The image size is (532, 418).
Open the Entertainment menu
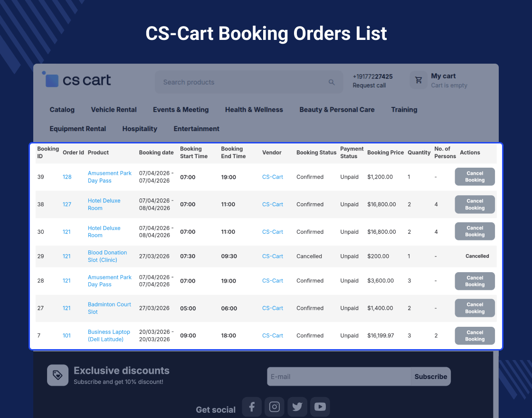tap(197, 129)
